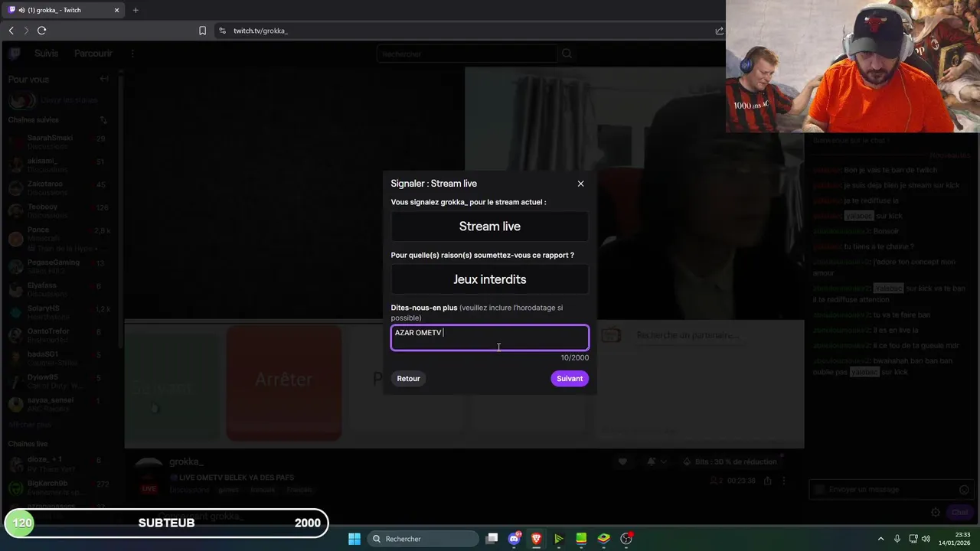Click the browser forward arrow
Image resolution: width=980 pixels, height=551 pixels.
tap(26, 31)
